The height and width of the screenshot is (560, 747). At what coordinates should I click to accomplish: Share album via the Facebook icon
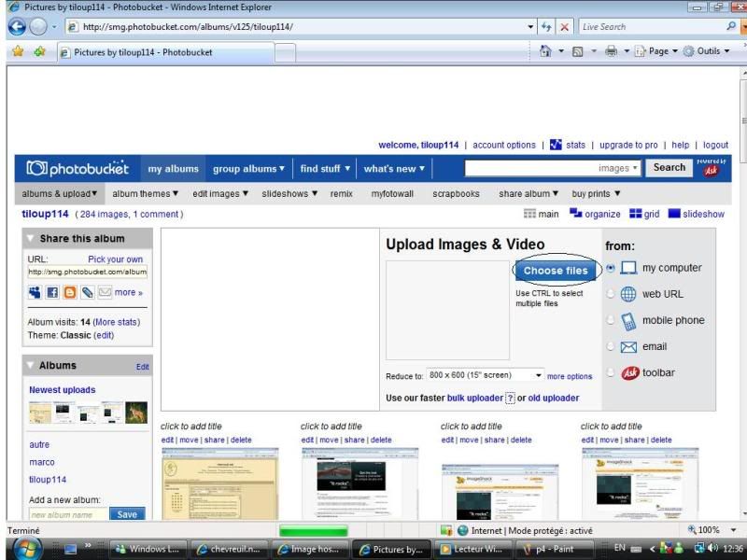(x=52, y=292)
